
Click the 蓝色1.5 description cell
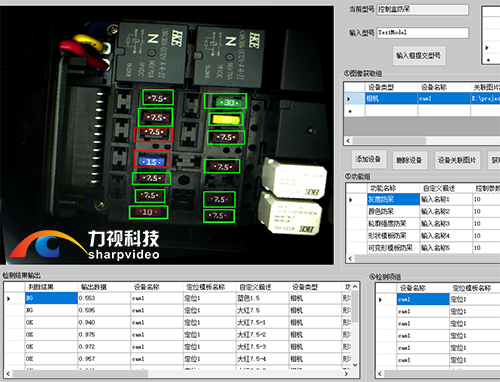pyautogui.click(x=263, y=298)
